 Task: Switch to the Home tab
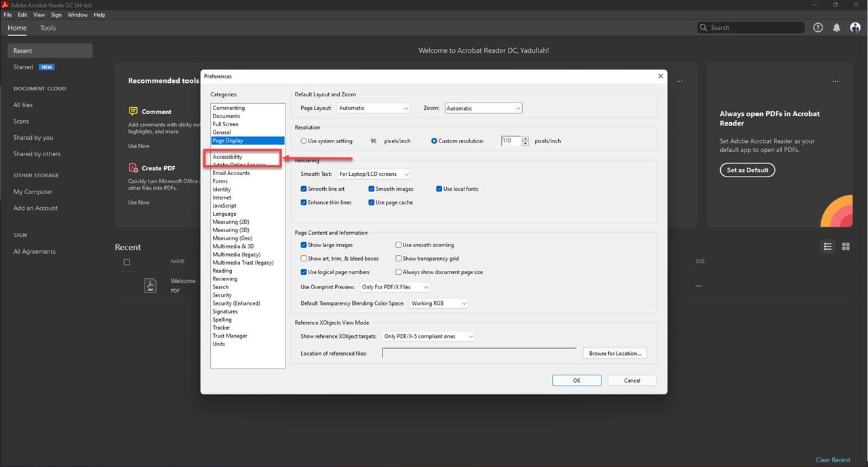17,28
